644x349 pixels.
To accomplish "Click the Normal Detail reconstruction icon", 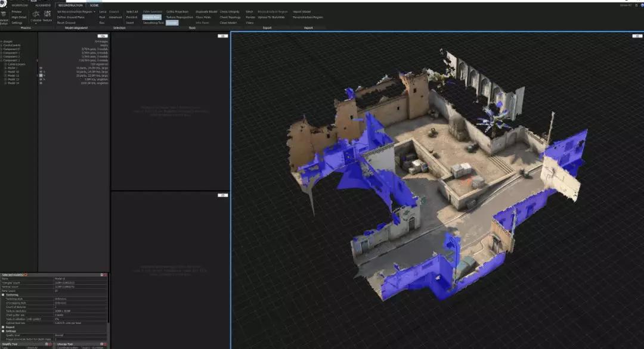I will click(3, 14).
